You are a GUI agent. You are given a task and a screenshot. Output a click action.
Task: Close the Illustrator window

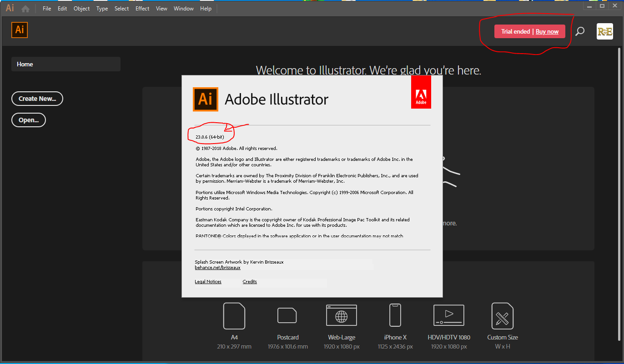coord(615,5)
